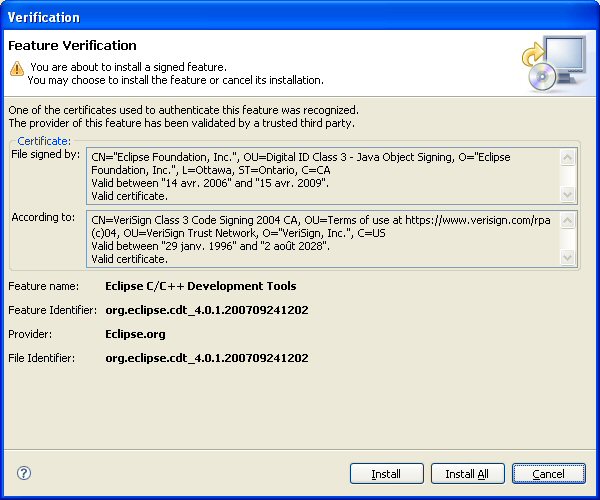
Task: Click inside the According to VeriSign text
Action: coord(322,238)
